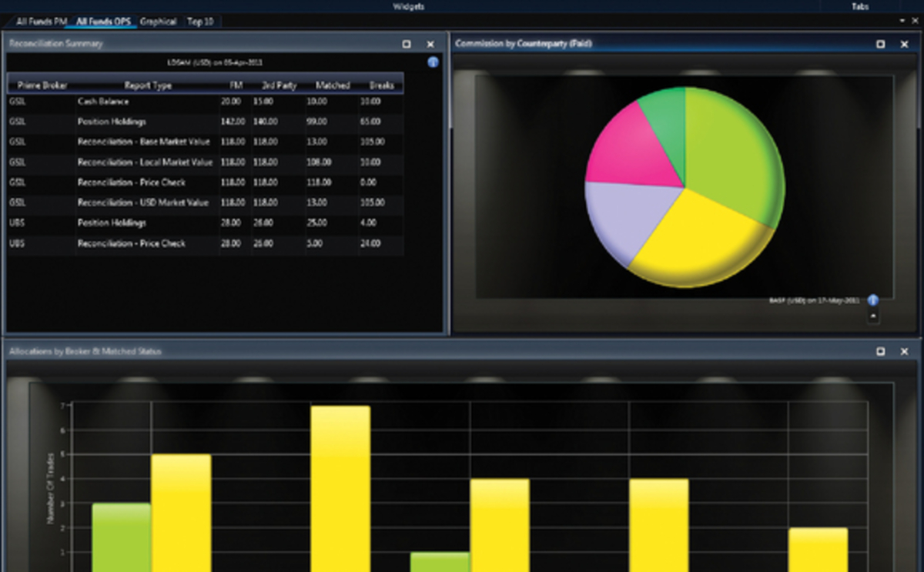Sort table by the Breaks column header
Image resolution: width=924 pixels, height=572 pixels.
(381, 85)
